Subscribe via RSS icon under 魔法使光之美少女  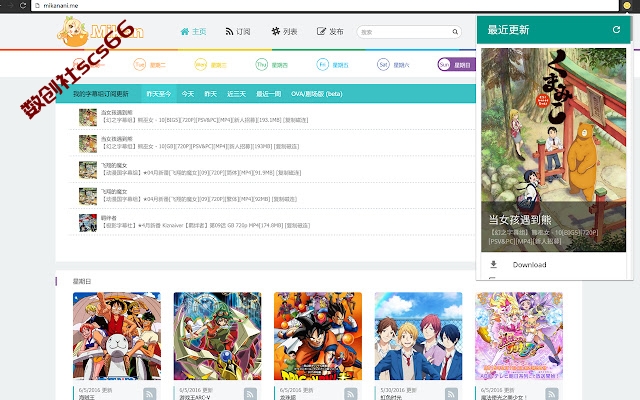(x=552, y=394)
